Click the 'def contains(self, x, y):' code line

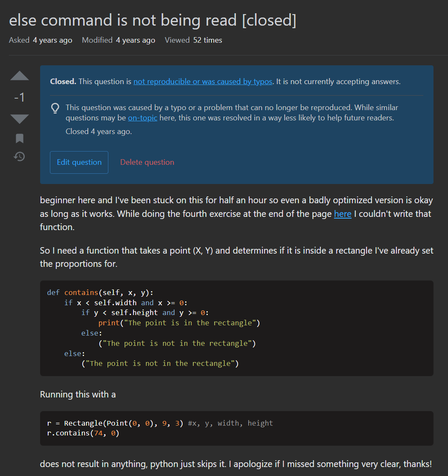click(100, 292)
